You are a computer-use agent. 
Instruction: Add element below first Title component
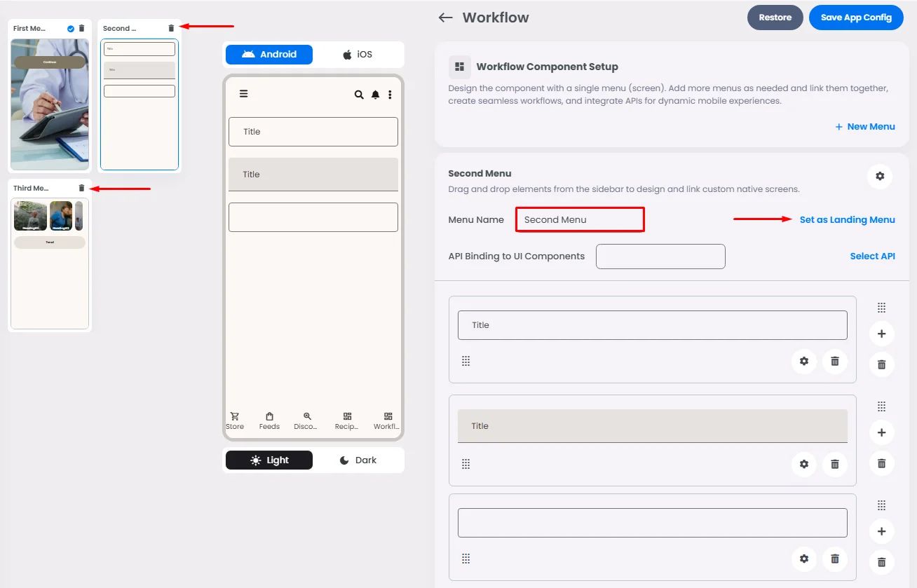[x=882, y=334]
